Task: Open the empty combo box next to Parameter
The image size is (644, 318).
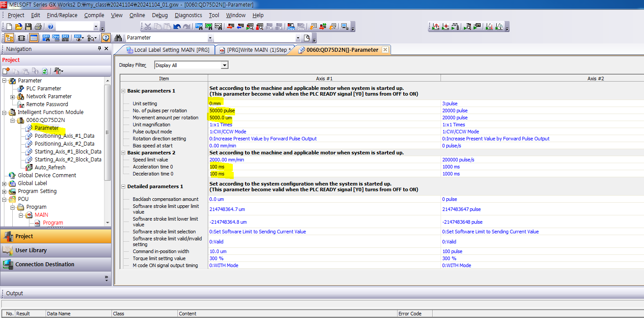Action: point(298,38)
